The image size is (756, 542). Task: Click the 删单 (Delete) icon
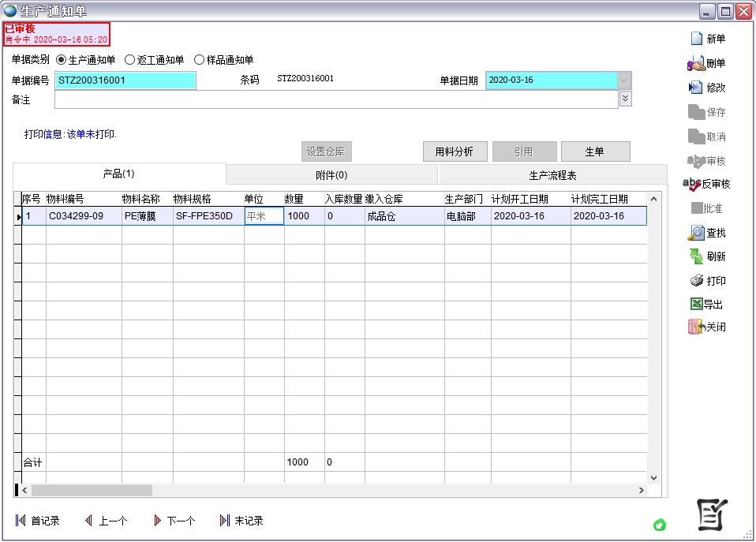click(x=696, y=64)
